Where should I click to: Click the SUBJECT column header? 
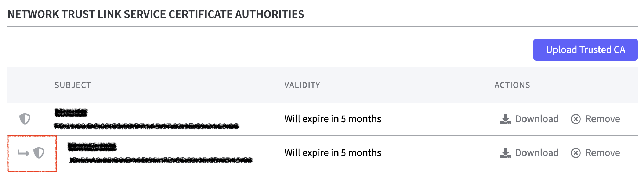pyautogui.click(x=73, y=85)
